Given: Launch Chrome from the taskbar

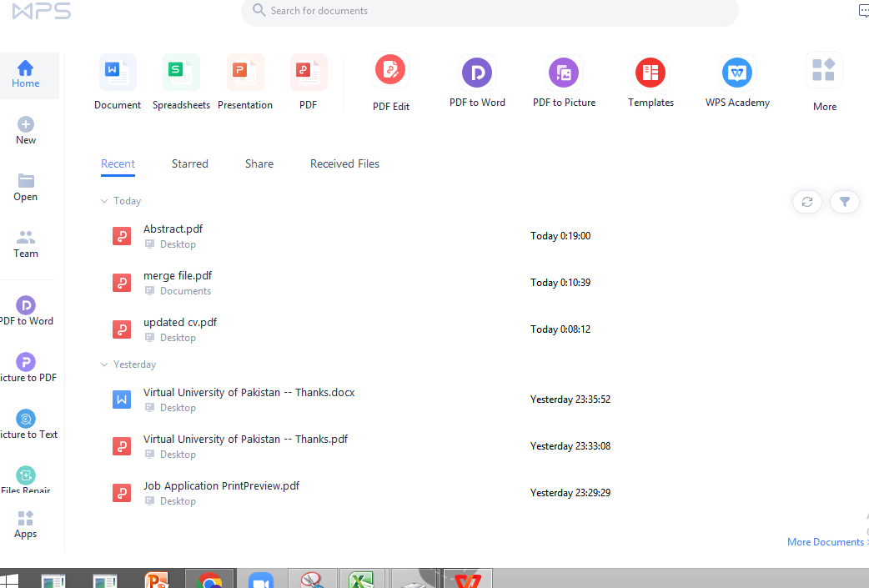Looking at the screenshot, I should tap(209, 579).
